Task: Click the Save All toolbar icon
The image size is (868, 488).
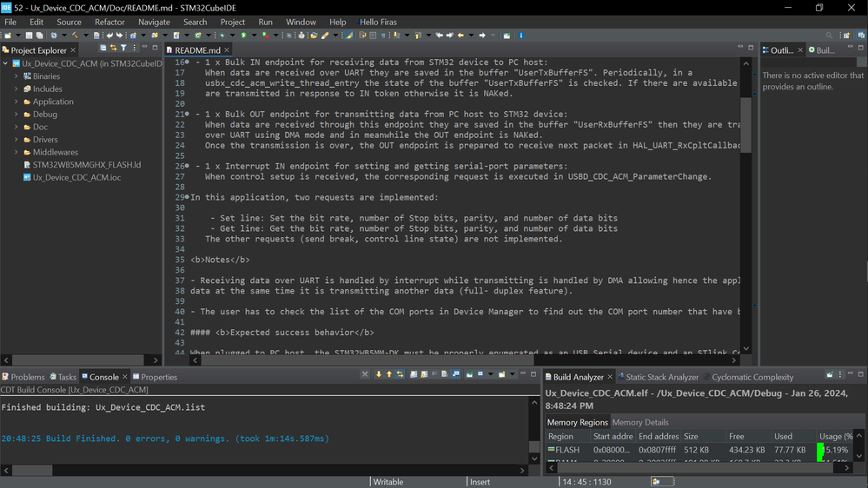Action: [39, 36]
